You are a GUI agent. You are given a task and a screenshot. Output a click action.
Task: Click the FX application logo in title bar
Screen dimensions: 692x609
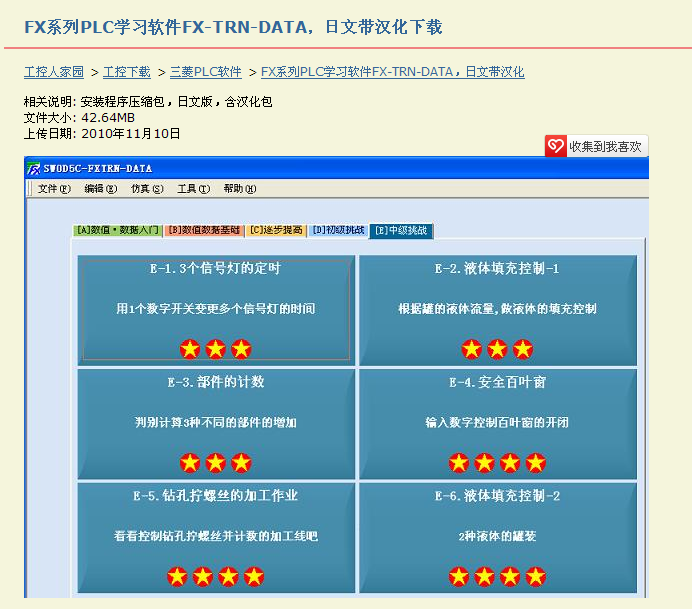pos(34,169)
